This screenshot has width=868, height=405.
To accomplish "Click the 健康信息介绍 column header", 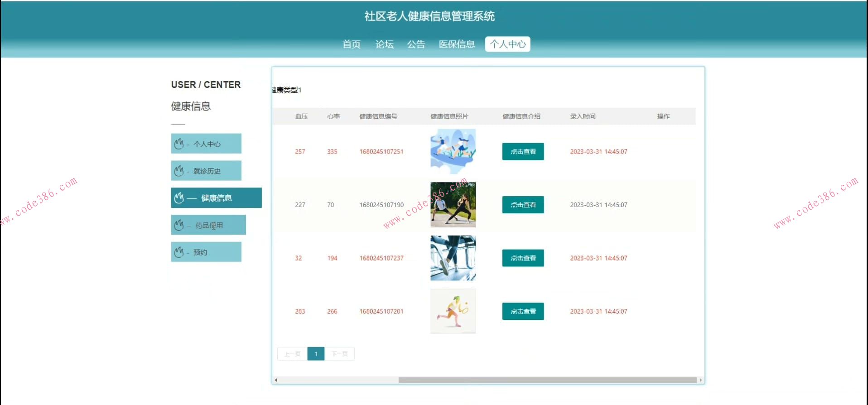I will point(521,116).
